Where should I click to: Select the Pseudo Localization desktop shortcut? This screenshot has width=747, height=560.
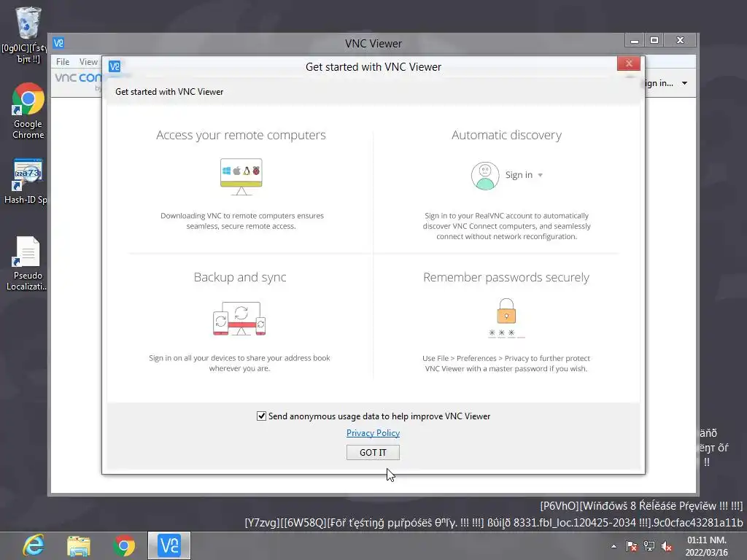click(27, 263)
